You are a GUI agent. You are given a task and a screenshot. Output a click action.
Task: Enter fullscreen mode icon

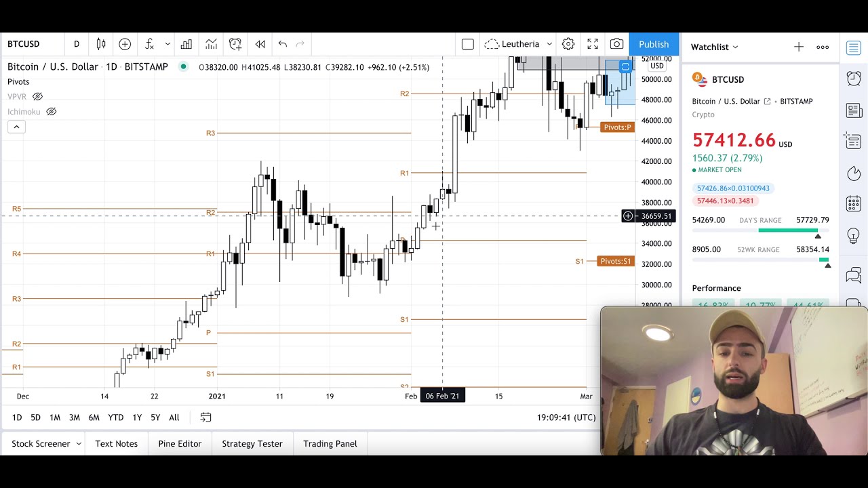coord(593,44)
